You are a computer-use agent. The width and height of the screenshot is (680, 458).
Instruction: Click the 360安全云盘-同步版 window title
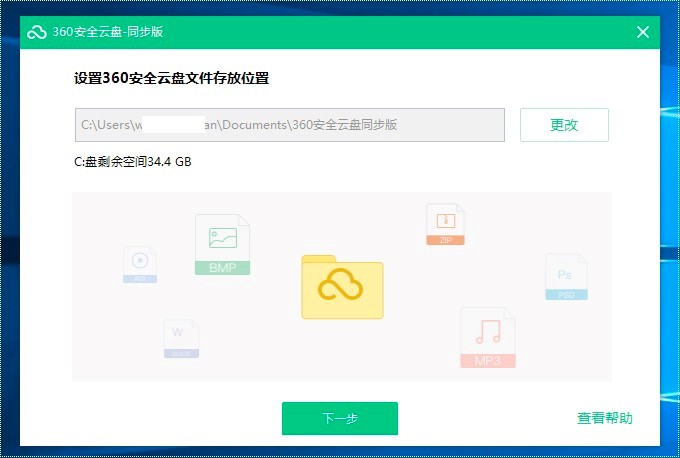click(x=108, y=32)
